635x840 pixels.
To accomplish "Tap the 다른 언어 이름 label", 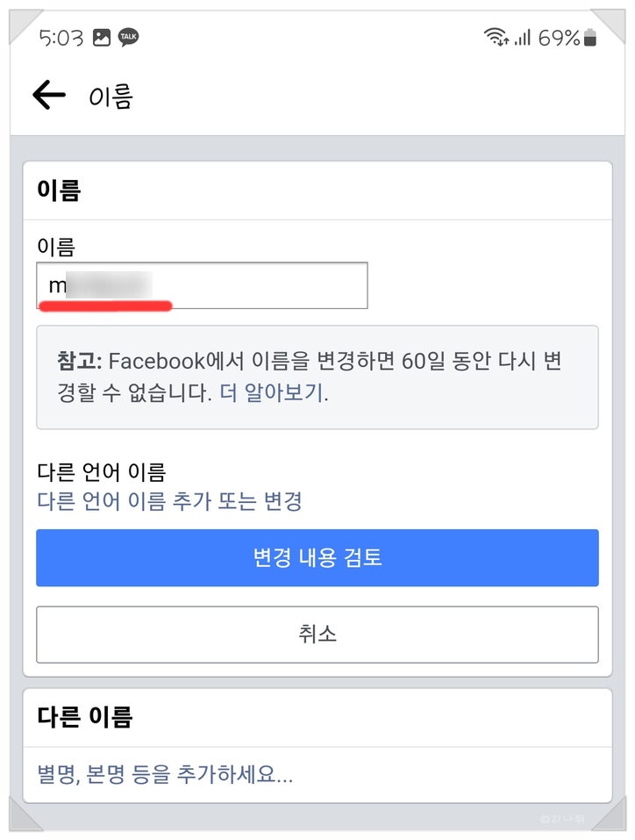I will 101,472.
